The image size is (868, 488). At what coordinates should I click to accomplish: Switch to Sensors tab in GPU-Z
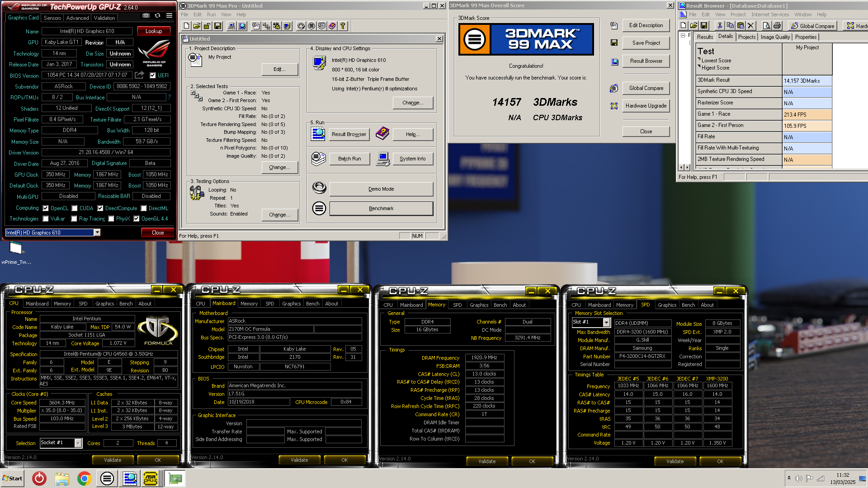52,18
